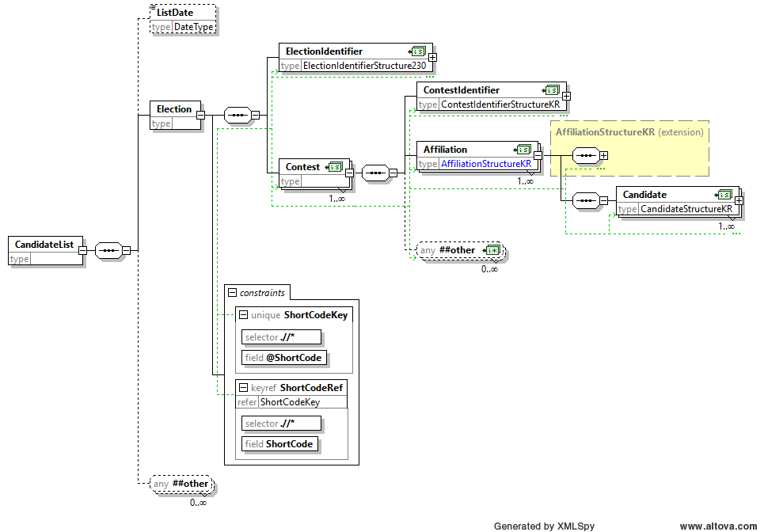Image resolution: width=764 pixels, height=532 pixels.
Task: Click the ShortCode field under ShortCodeRef
Action: 279,444
